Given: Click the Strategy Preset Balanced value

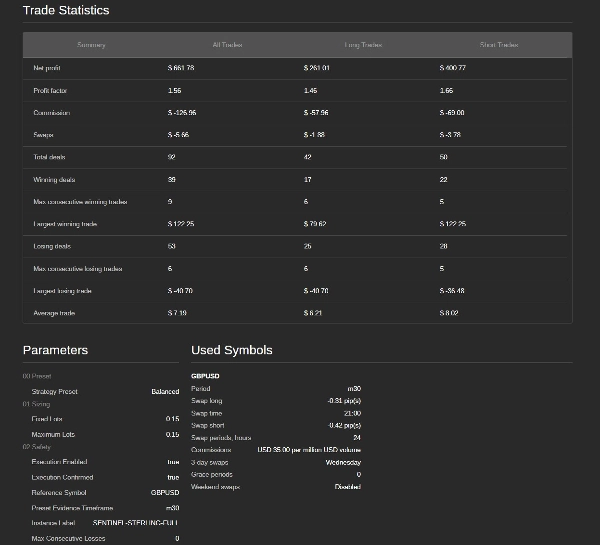Looking at the screenshot, I should (x=165, y=391).
